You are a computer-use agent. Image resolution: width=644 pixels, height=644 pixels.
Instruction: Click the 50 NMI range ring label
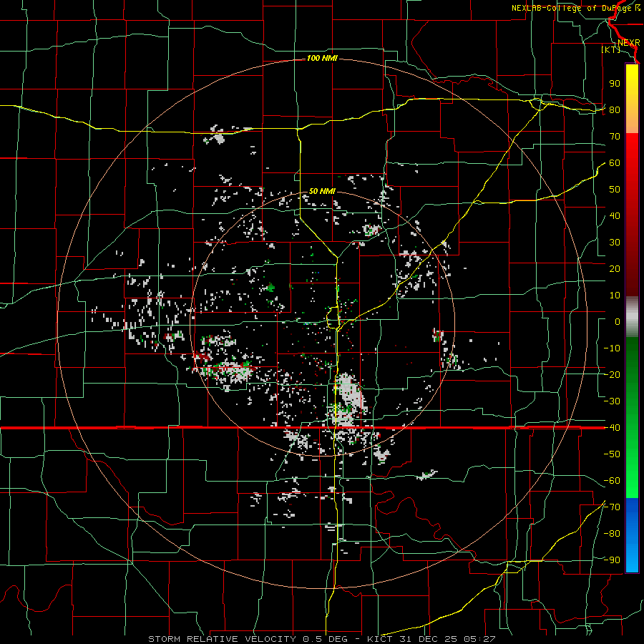click(322, 191)
